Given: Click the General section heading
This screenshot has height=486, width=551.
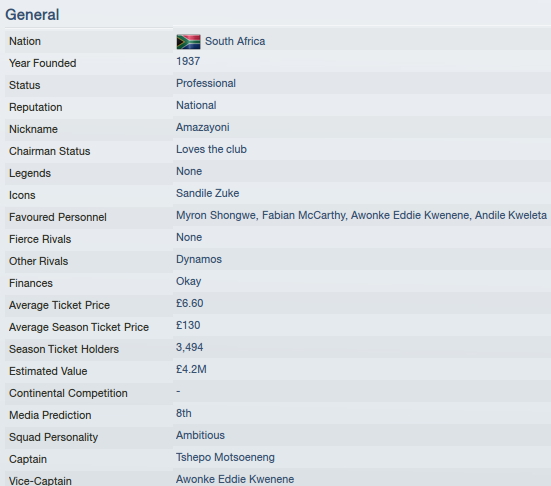Looking at the screenshot, I should pos(32,15).
